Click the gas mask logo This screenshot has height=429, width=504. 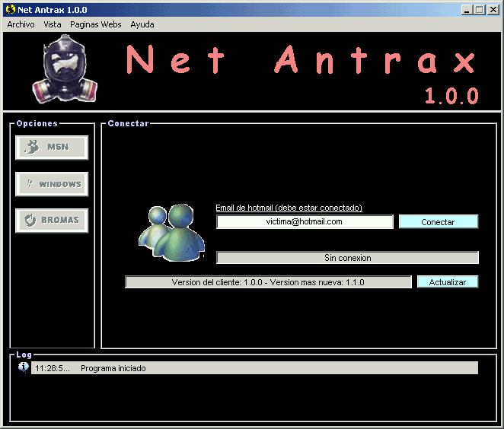pos(65,73)
